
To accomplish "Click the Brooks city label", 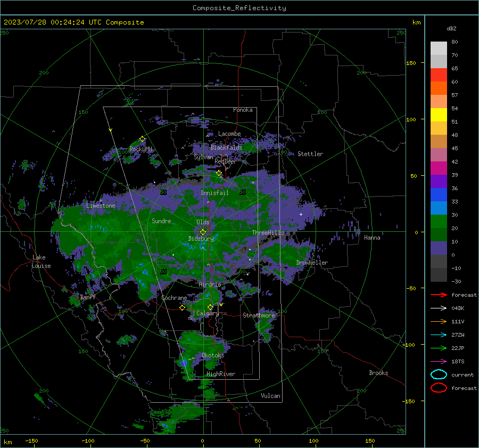I will 378,373.
